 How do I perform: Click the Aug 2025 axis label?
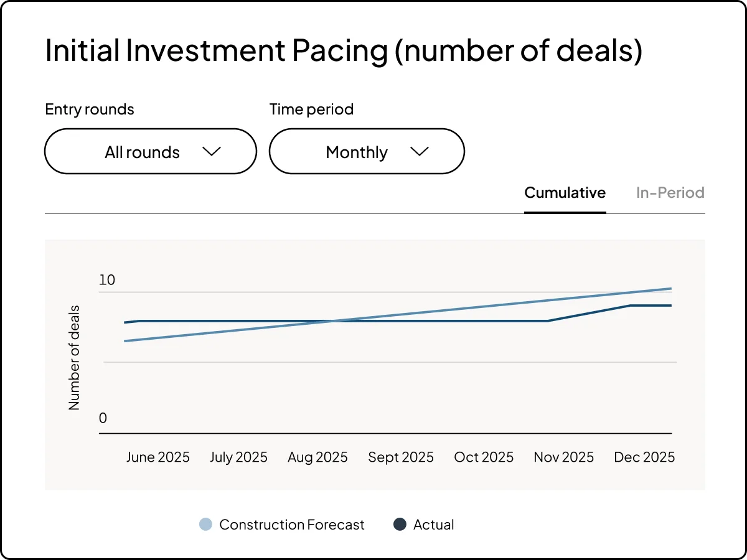tap(317, 457)
